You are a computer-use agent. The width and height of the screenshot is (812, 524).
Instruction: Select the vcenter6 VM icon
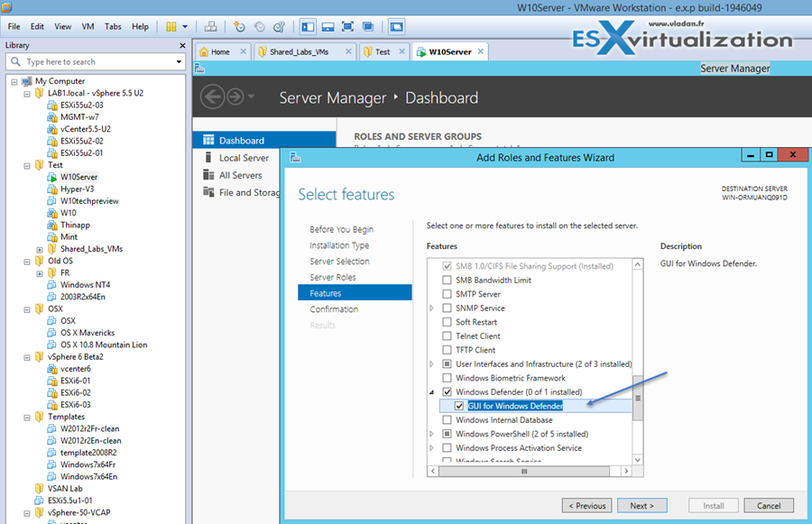point(51,369)
